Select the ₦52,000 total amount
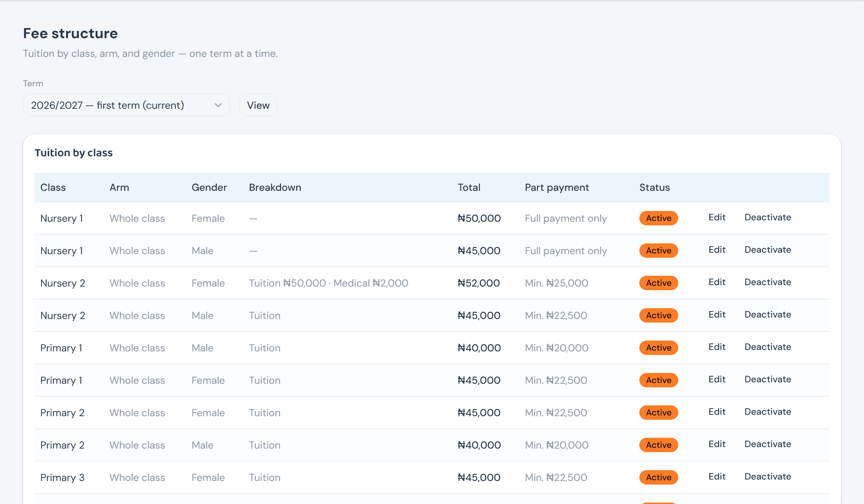The height and width of the screenshot is (504, 864). pyautogui.click(x=478, y=283)
